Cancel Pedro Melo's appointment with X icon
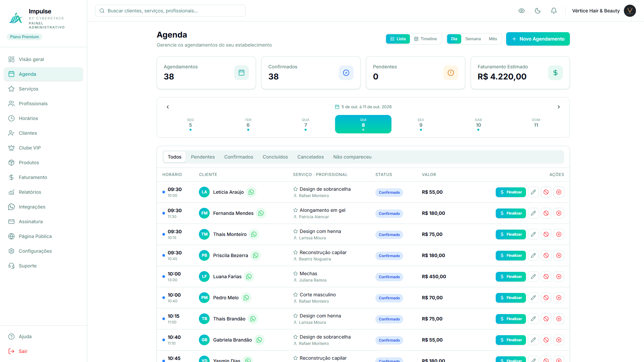Viewport: 644px width, 362px height. point(559,298)
